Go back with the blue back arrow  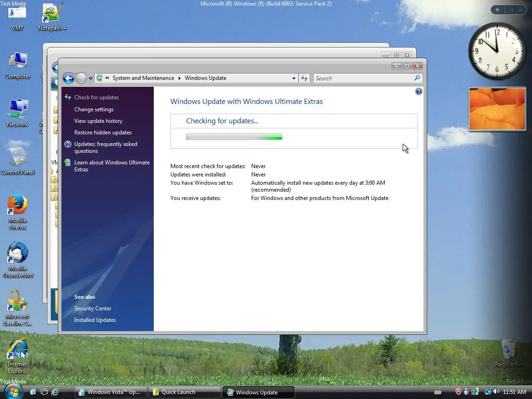point(68,79)
